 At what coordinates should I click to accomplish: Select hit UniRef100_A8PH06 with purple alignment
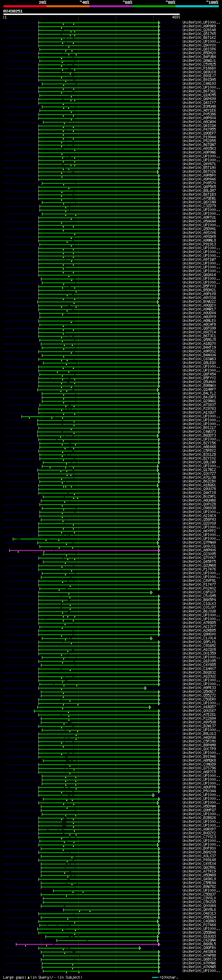[x=199, y=550]
